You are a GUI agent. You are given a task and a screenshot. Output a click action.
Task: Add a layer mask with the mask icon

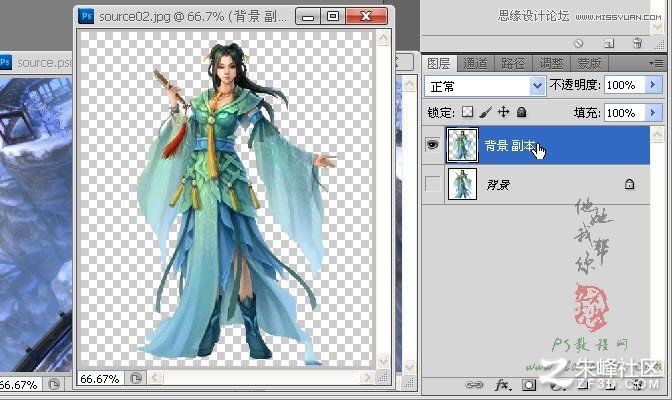coord(528,385)
